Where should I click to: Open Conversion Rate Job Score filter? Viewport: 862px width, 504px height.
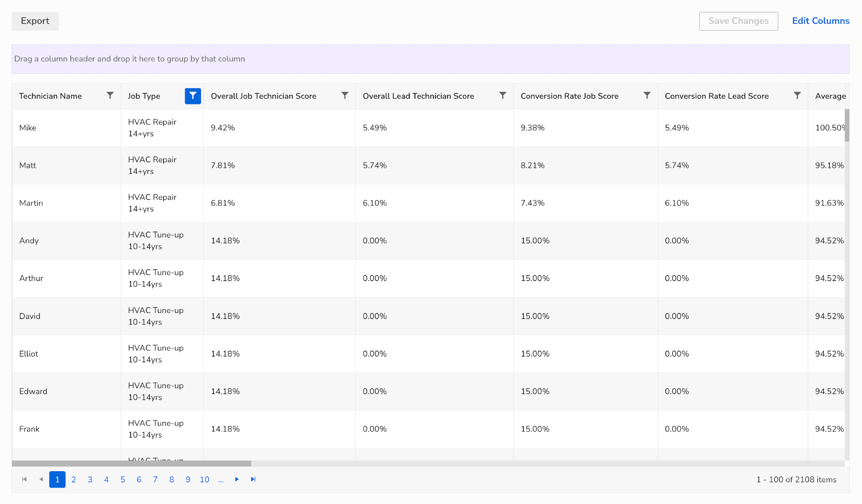click(x=647, y=95)
